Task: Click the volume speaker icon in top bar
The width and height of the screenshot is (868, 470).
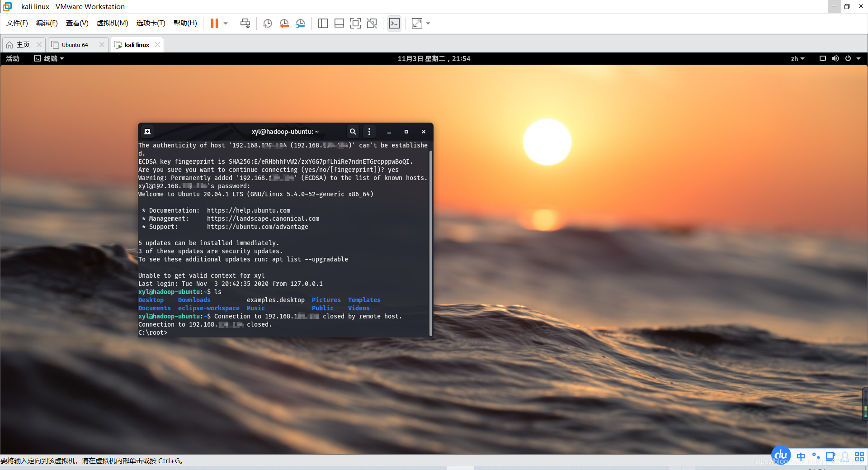Action: [835, 59]
